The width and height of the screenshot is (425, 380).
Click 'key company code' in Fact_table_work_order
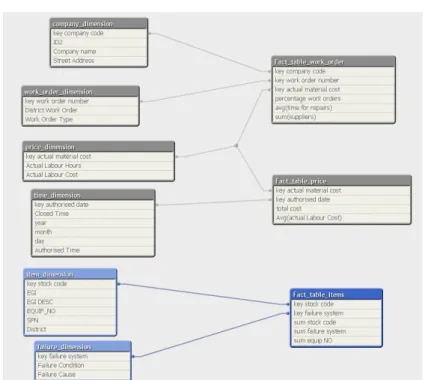334,71
